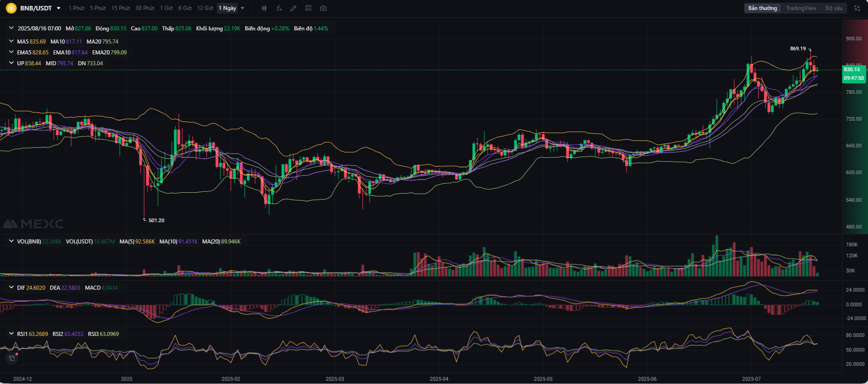This screenshot has height=384, width=868.
Task: Click the 2025-04 time axis label
Action: coord(439,379)
